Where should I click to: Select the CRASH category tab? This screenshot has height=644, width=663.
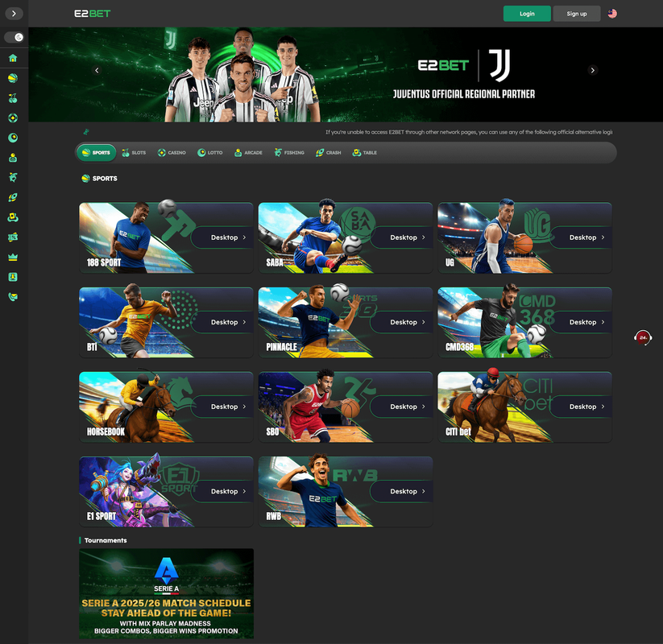click(329, 153)
